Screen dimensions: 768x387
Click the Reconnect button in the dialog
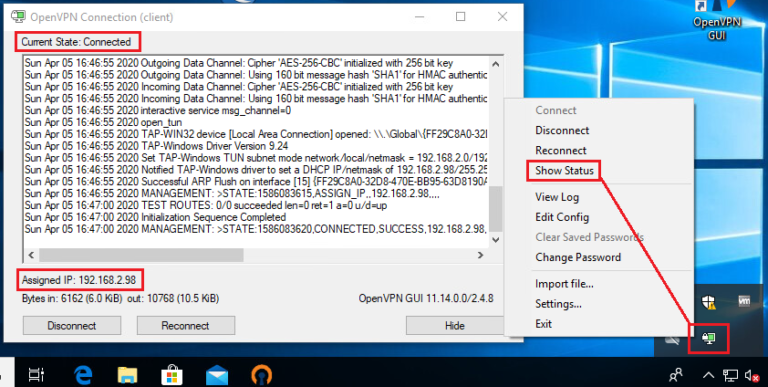pos(186,326)
